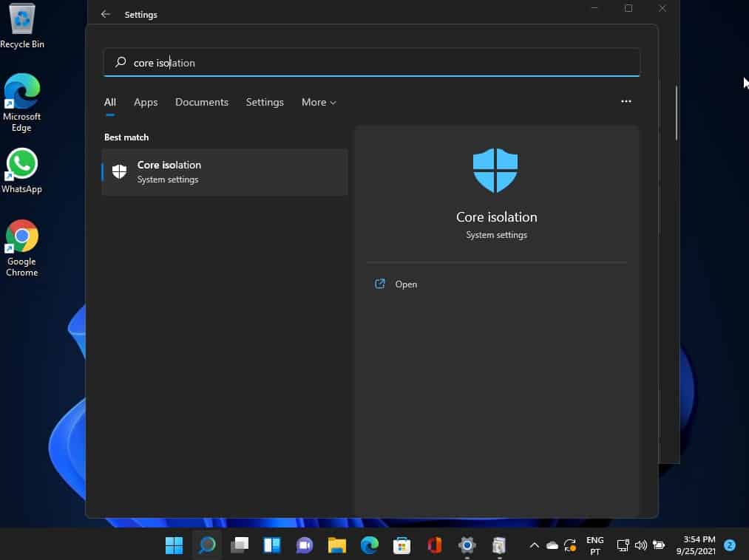
Task: Launch Teams Chat from the taskbar
Action: [305, 545]
